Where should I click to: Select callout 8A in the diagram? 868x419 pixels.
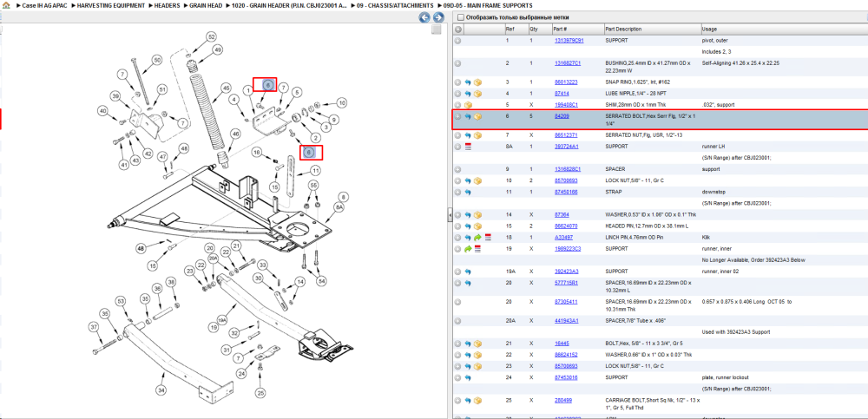[339, 206]
